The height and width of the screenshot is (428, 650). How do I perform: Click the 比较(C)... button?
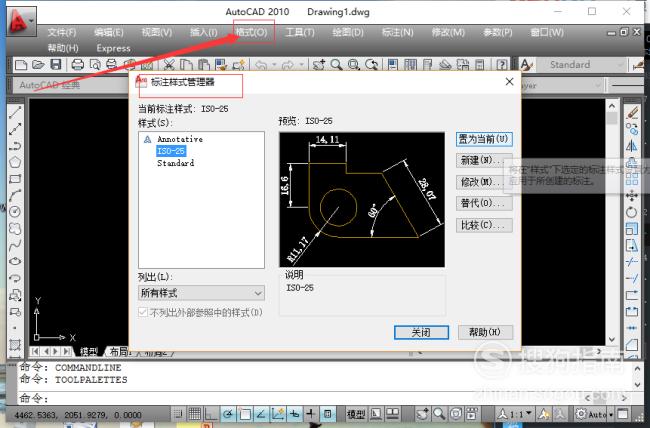[x=484, y=225]
